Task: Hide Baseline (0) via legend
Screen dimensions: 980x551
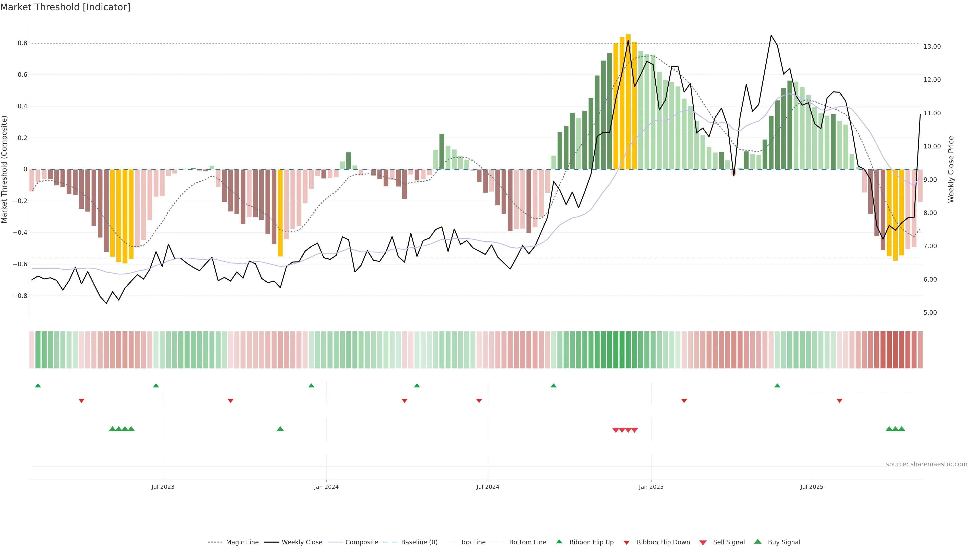Action: [x=419, y=542]
